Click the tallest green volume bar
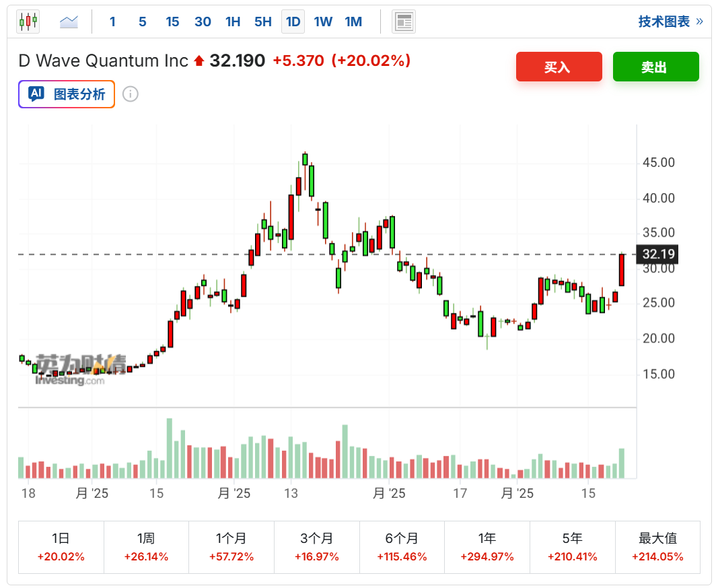716x588 pixels. (x=170, y=448)
